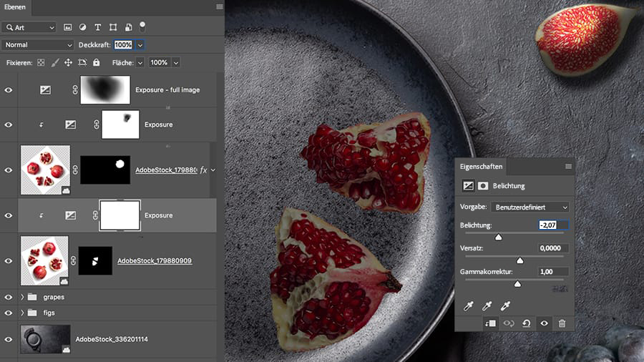Viewport: 644px width, 362px height.
Task: Select the layer named AdobeStock_179880909
Action: [x=155, y=260]
